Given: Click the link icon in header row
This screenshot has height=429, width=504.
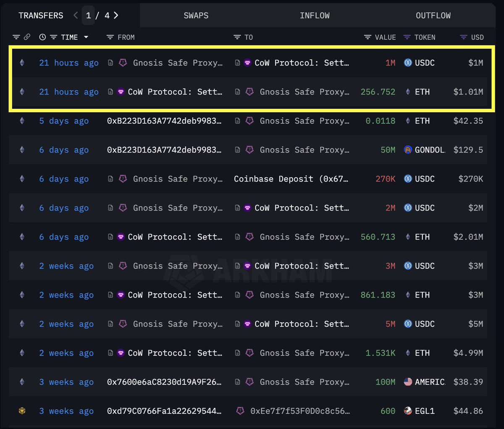Looking at the screenshot, I should (27, 37).
